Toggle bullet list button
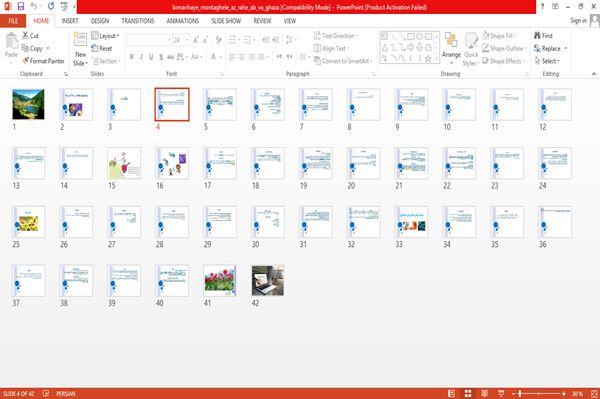The image size is (600, 399). tap(232, 40)
